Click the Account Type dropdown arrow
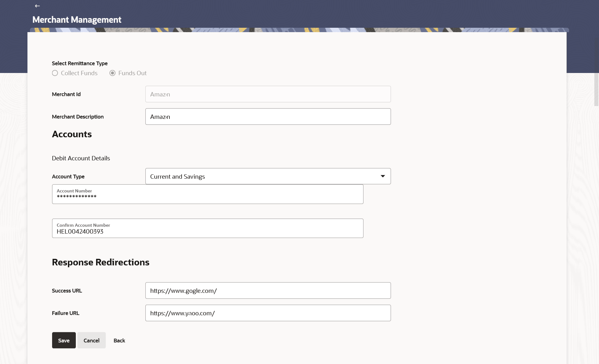This screenshot has width=599, height=364. point(382,177)
